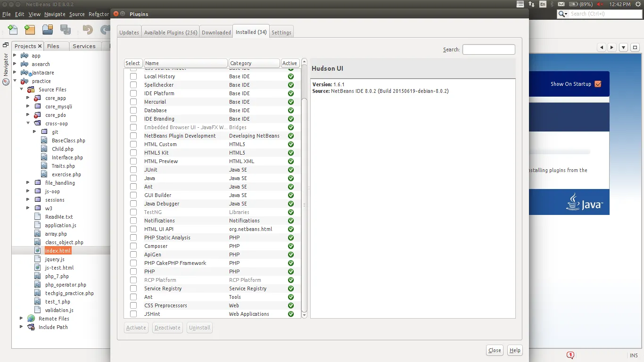Open the Navigate menu

coord(55,14)
